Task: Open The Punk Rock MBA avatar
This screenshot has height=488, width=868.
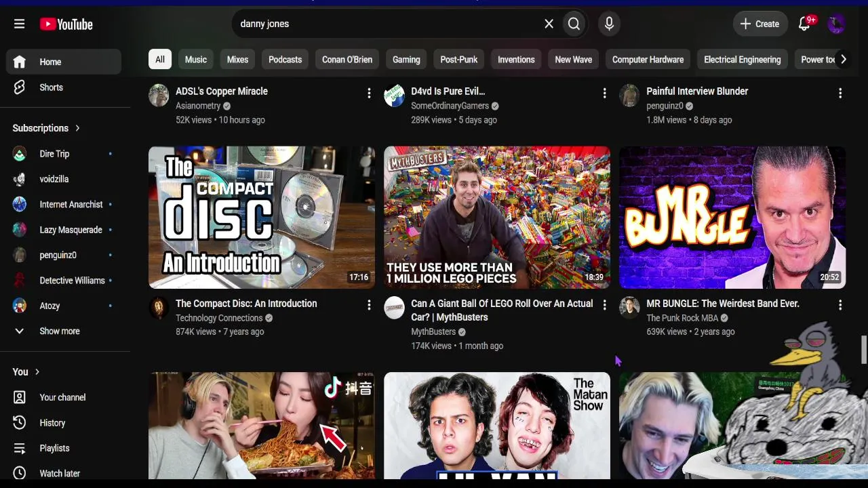Action: coord(629,308)
